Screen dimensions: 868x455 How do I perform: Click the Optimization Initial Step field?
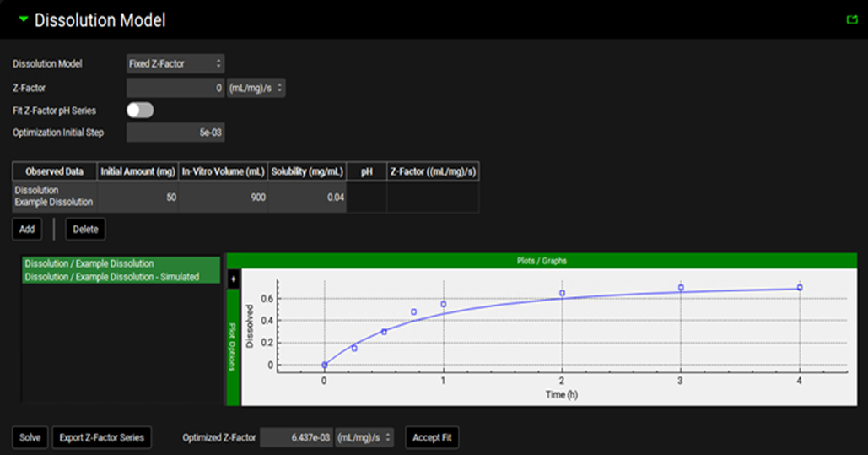pyautogui.click(x=175, y=133)
